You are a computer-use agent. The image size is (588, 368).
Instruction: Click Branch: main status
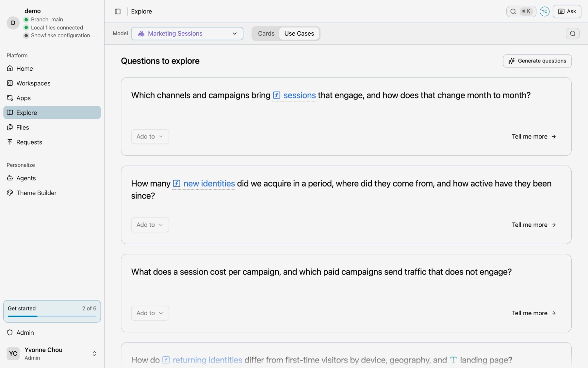point(47,20)
